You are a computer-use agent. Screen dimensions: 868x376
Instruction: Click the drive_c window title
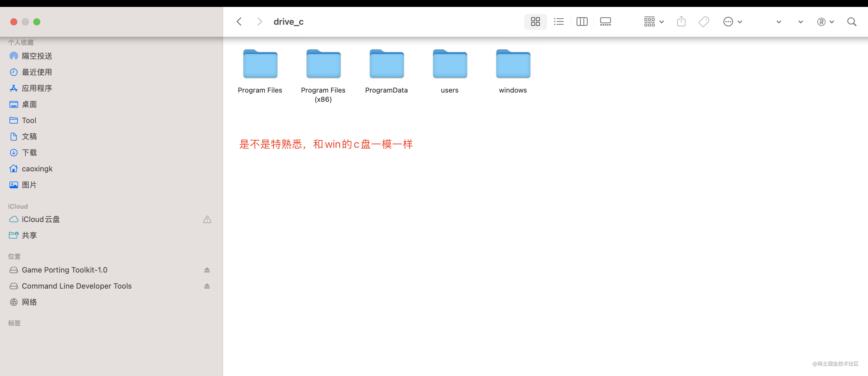pyautogui.click(x=289, y=22)
